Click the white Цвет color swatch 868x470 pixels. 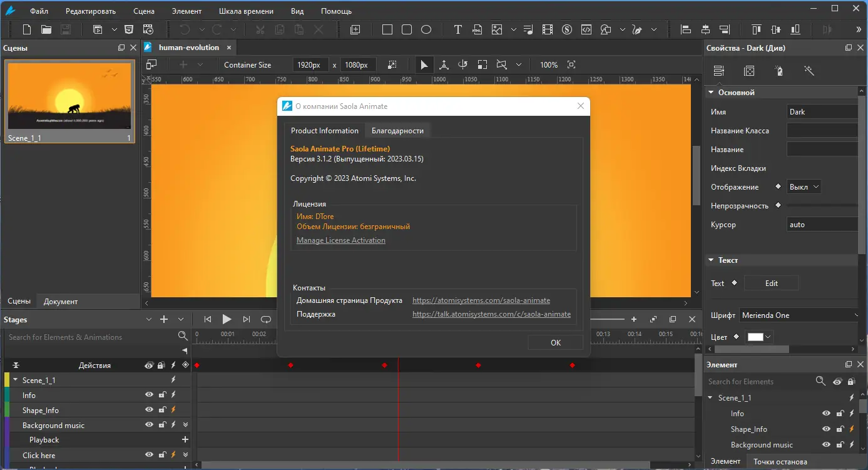(755, 337)
